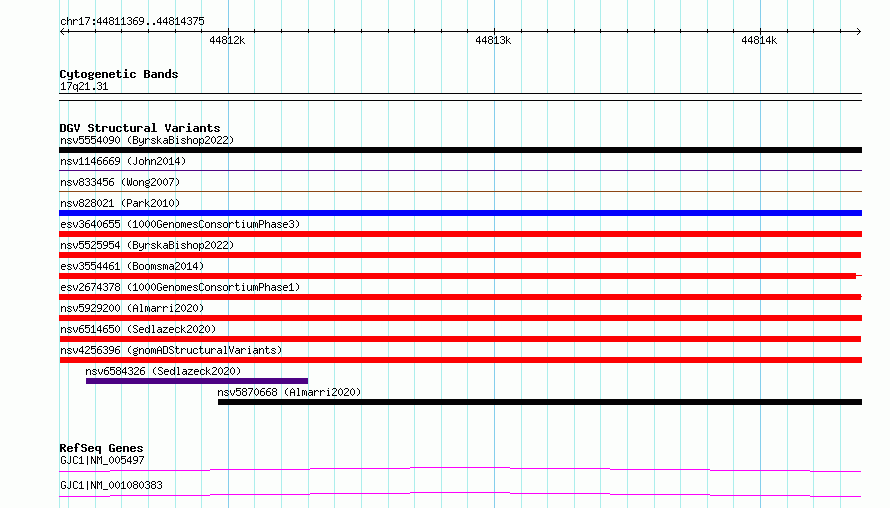Click nsv6514650 (Sedlazeck2020) label

pos(138,329)
